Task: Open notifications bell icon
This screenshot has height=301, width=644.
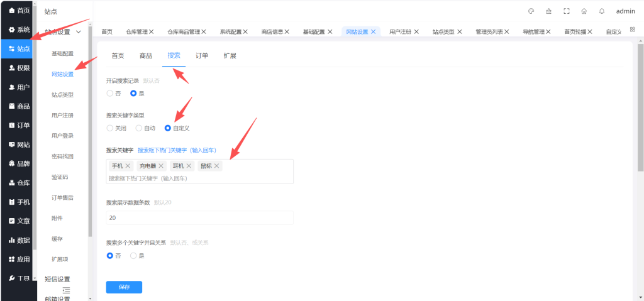Action: coord(602,11)
